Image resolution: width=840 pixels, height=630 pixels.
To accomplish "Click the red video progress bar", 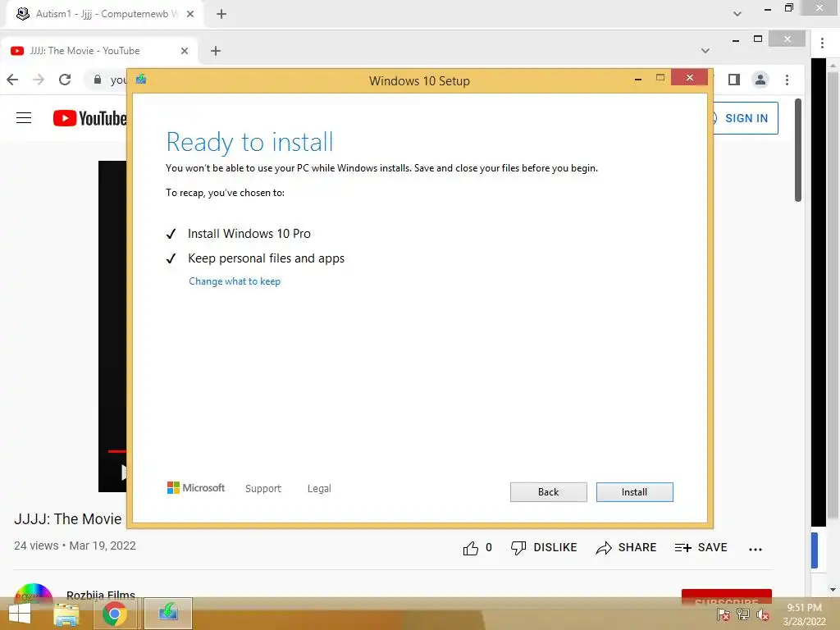I will pyautogui.click(x=116, y=451).
